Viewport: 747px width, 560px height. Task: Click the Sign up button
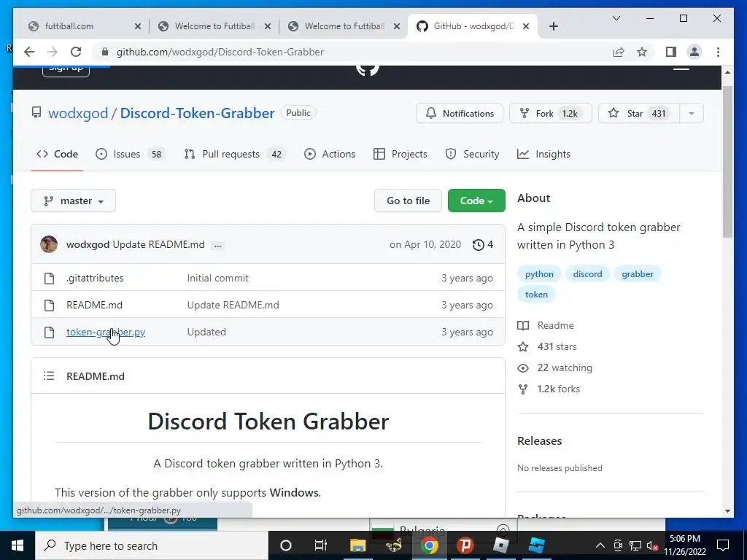point(66,69)
